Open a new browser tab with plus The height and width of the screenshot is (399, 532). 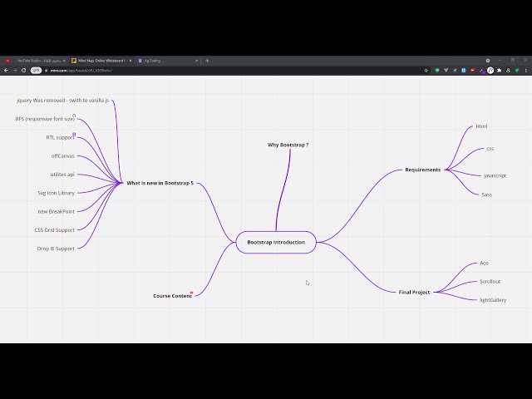(x=207, y=61)
